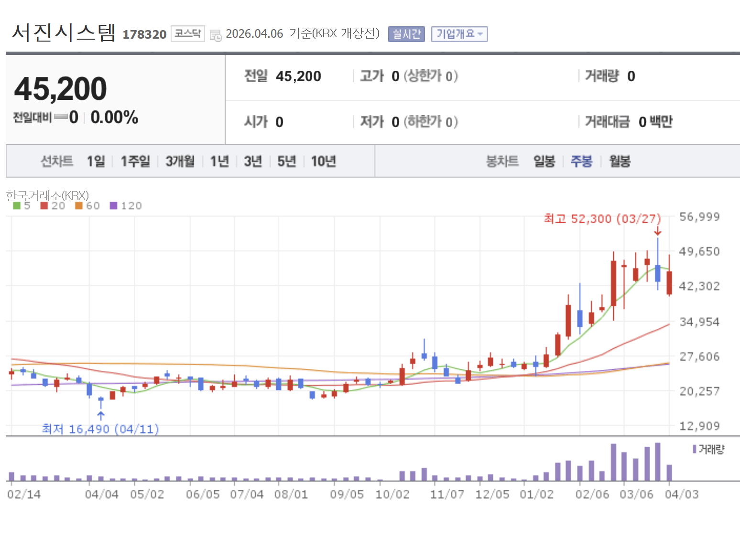
Task: Select the 3년 line chart tab
Action: click(x=253, y=162)
